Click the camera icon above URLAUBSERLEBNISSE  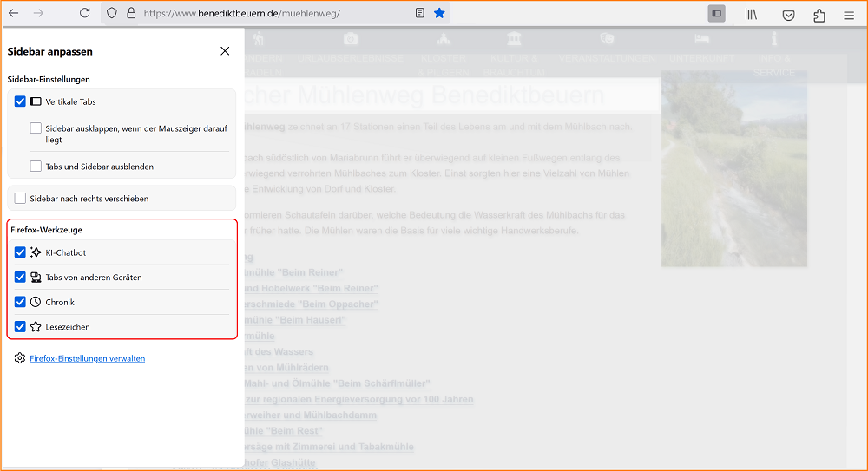coord(351,39)
